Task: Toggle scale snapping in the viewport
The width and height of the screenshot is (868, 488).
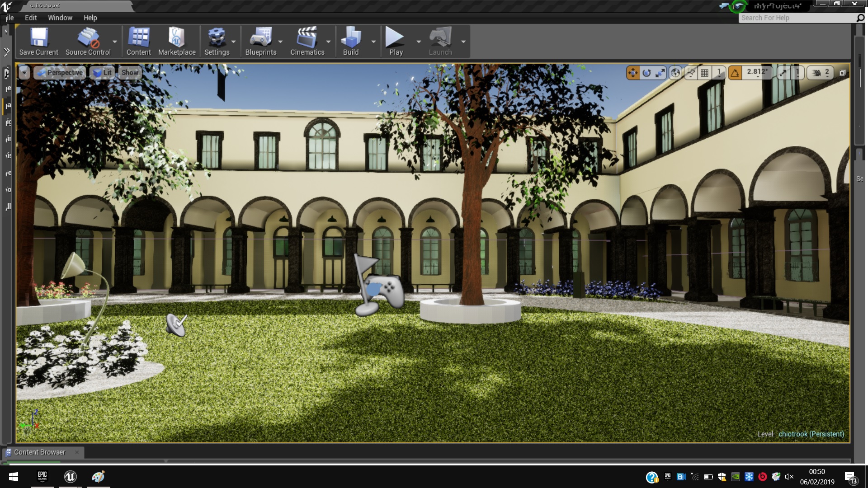Action: coord(783,73)
